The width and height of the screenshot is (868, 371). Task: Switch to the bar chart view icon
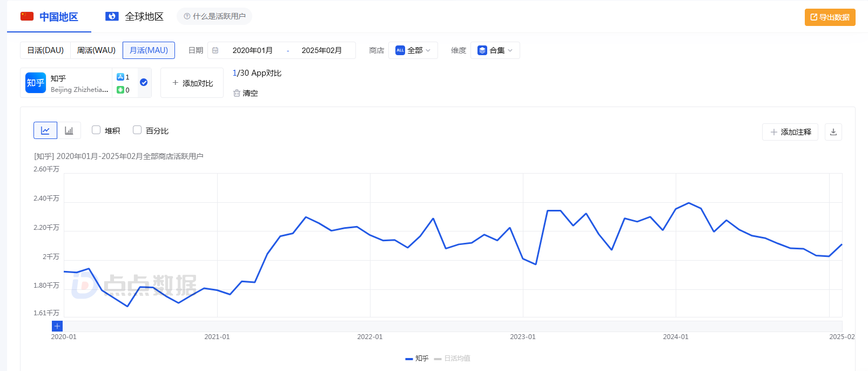click(69, 130)
